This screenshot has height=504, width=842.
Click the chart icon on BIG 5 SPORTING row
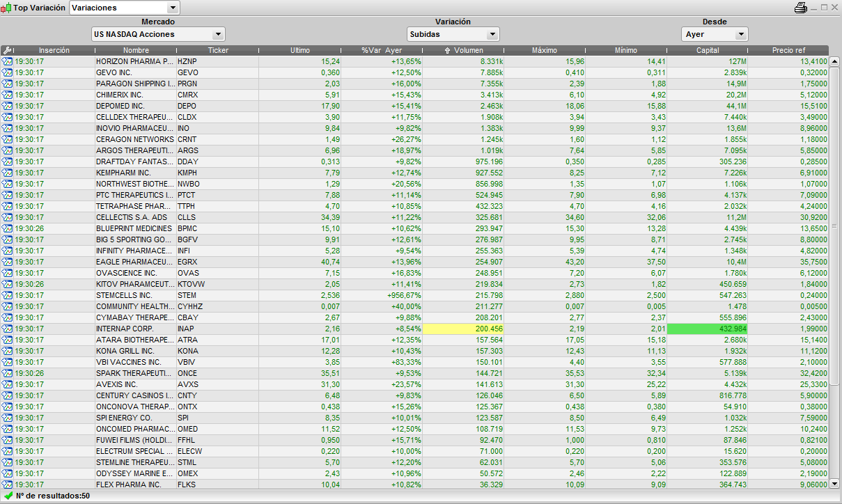click(7, 239)
